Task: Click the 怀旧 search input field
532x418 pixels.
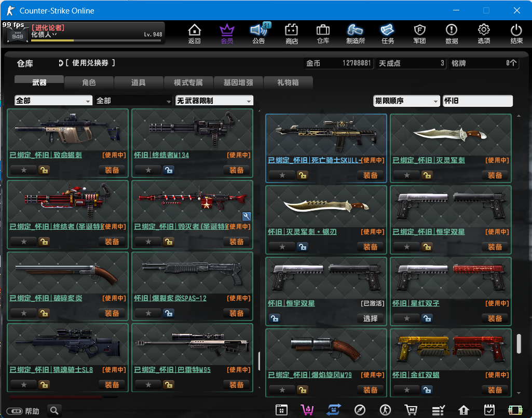Action: [478, 101]
